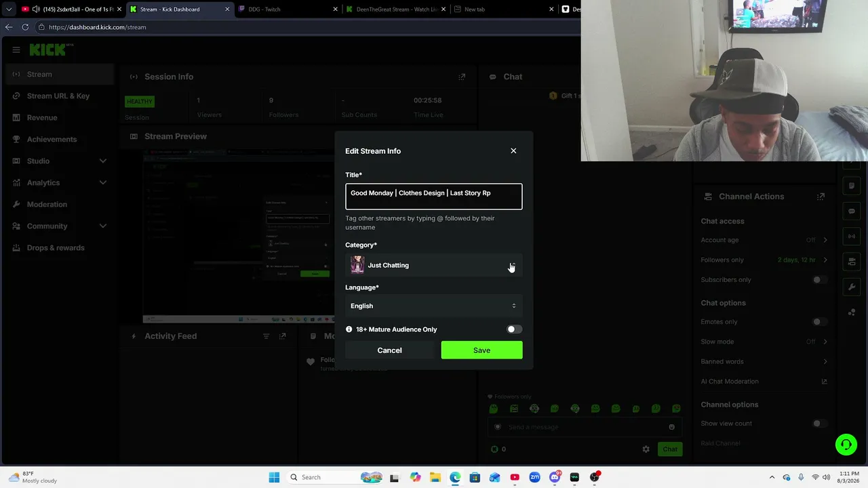Open AI Chat Moderation link
Image resolution: width=868 pixels, height=488 pixels.
click(x=764, y=382)
